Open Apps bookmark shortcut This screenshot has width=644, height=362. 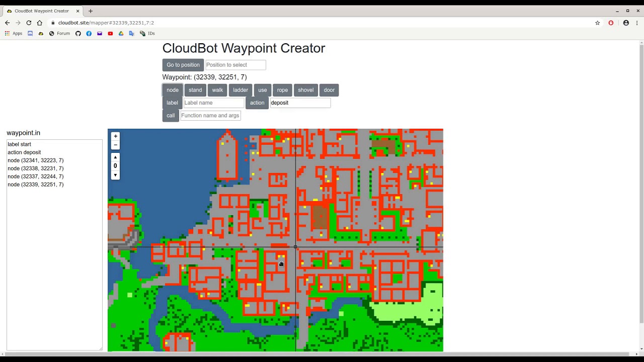click(x=14, y=34)
